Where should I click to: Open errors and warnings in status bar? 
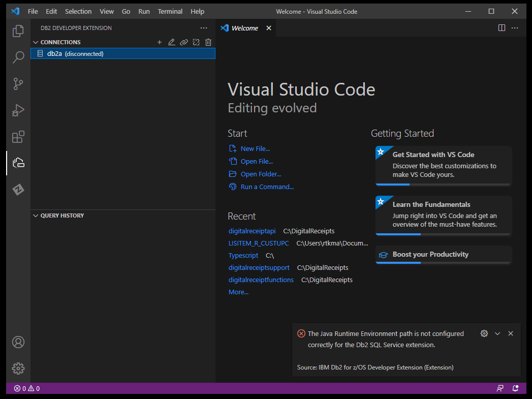27,388
